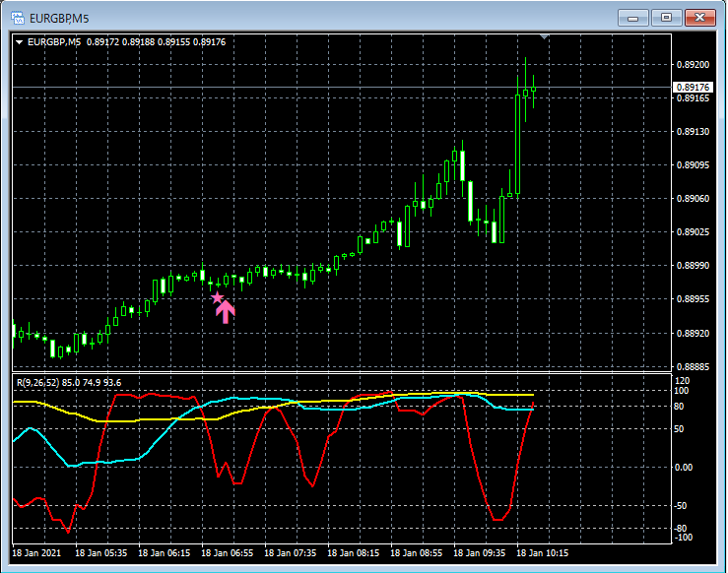The height and width of the screenshot is (573, 728).
Task: Click the 18 Jan 09:35 time label
Action: (x=479, y=553)
